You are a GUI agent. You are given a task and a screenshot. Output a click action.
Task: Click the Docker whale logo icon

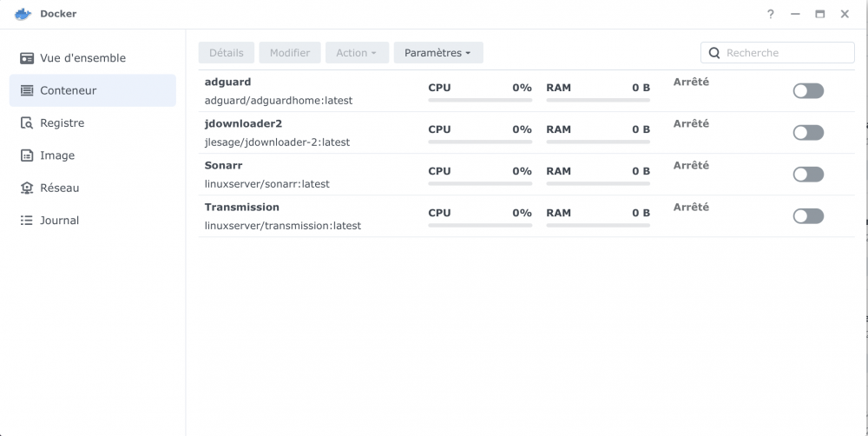pyautogui.click(x=23, y=14)
